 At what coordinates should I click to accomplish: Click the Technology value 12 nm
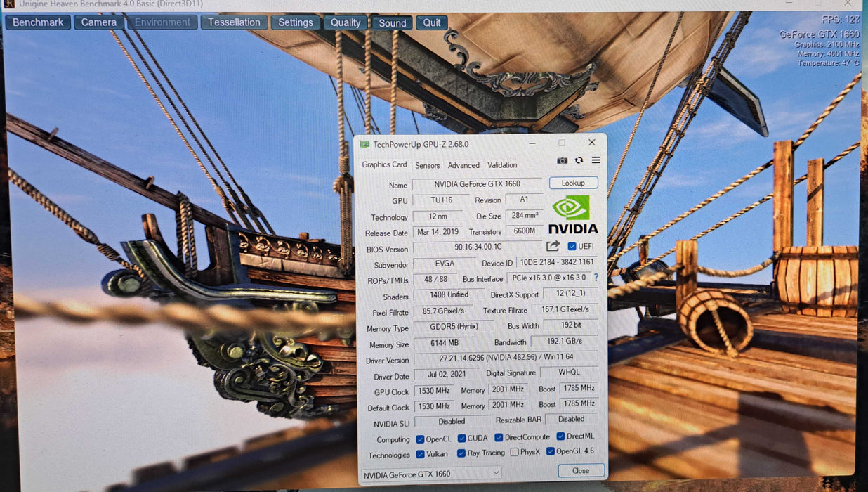437,216
